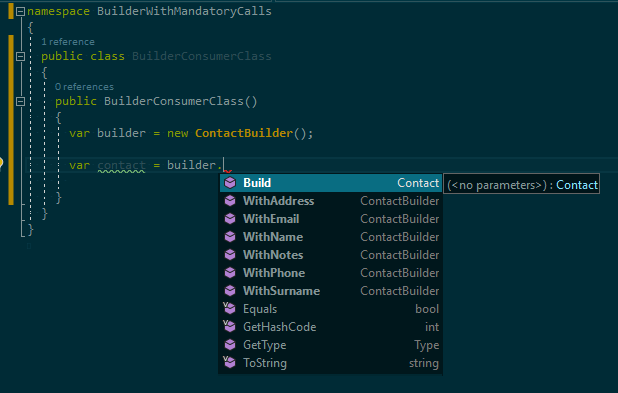This screenshot has height=393, width=618.
Task: Pick GetType from the completion list
Action: 331,345
